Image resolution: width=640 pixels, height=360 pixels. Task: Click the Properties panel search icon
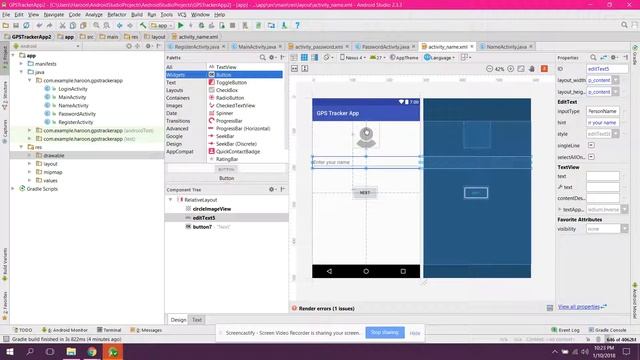(593, 58)
